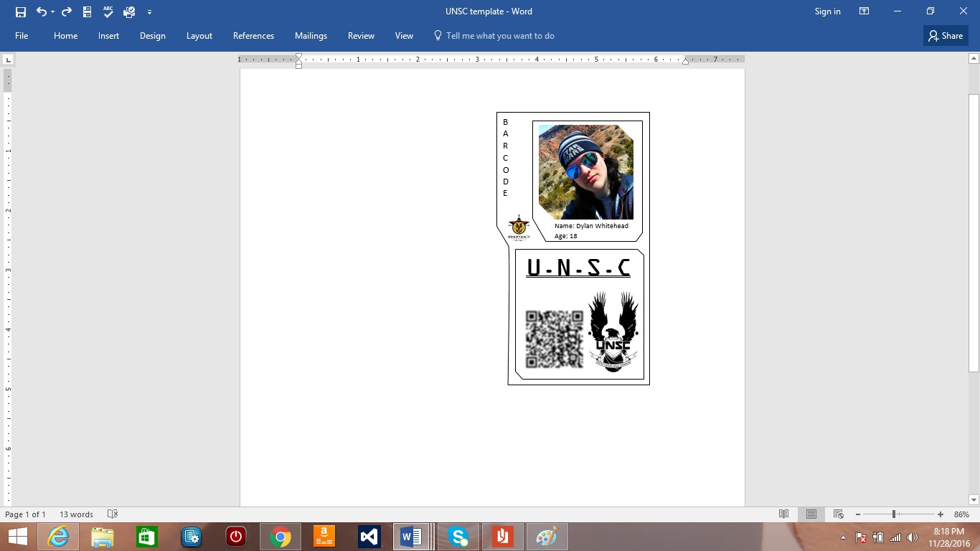Open the File menu
The width and height of the screenshot is (980, 551).
tap(22, 36)
